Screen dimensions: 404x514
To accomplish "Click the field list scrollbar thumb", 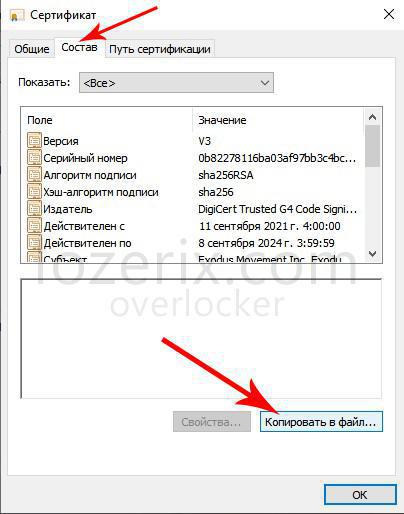I will pos(372,146).
